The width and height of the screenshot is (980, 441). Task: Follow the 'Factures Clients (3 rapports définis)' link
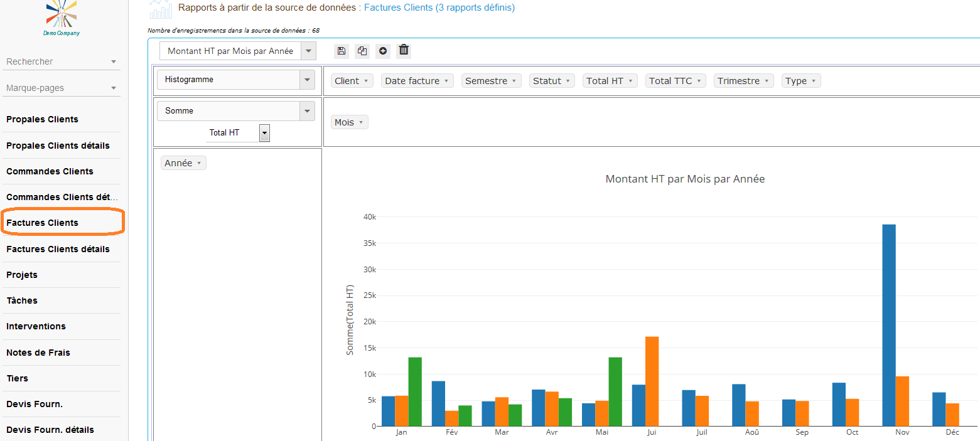(x=439, y=8)
